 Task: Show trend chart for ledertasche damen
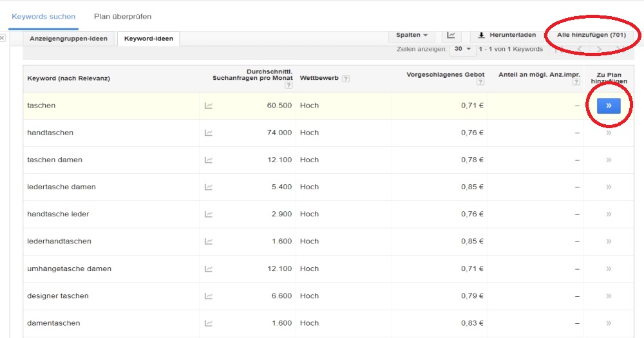[209, 187]
